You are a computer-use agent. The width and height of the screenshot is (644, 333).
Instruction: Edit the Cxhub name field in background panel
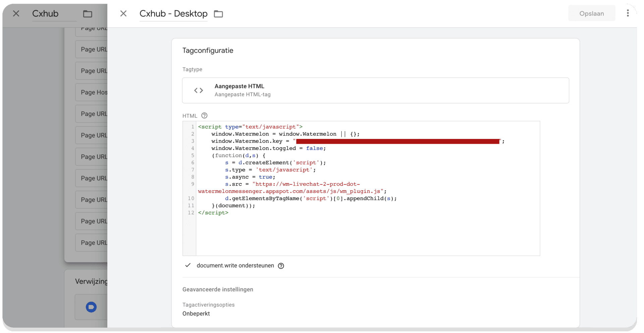tap(54, 14)
